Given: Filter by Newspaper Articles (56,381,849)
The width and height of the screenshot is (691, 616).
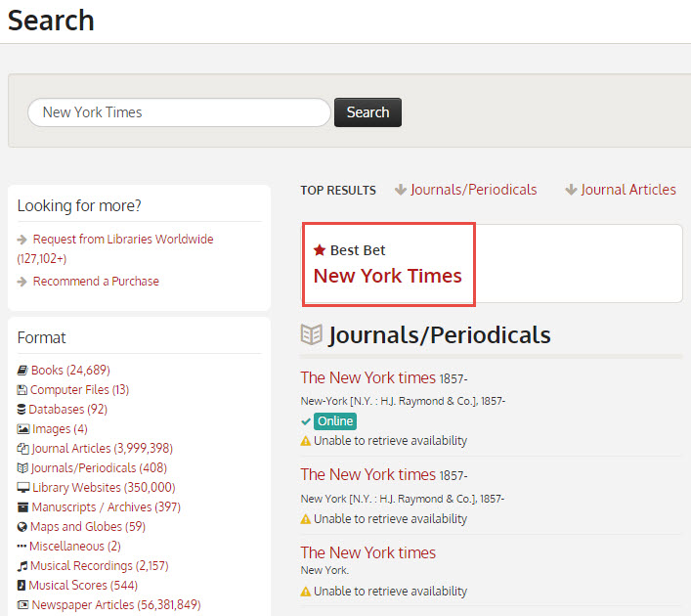Looking at the screenshot, I should [116, 604].
